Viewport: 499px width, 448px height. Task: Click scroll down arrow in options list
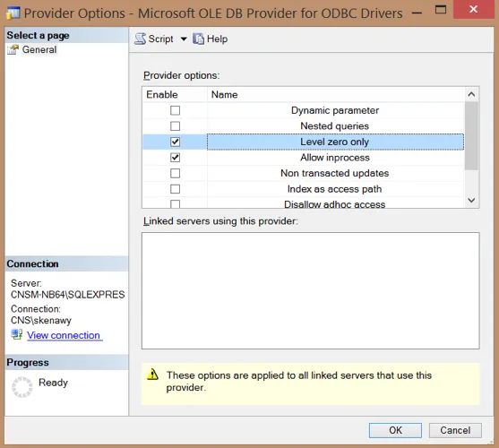point(471,200)
